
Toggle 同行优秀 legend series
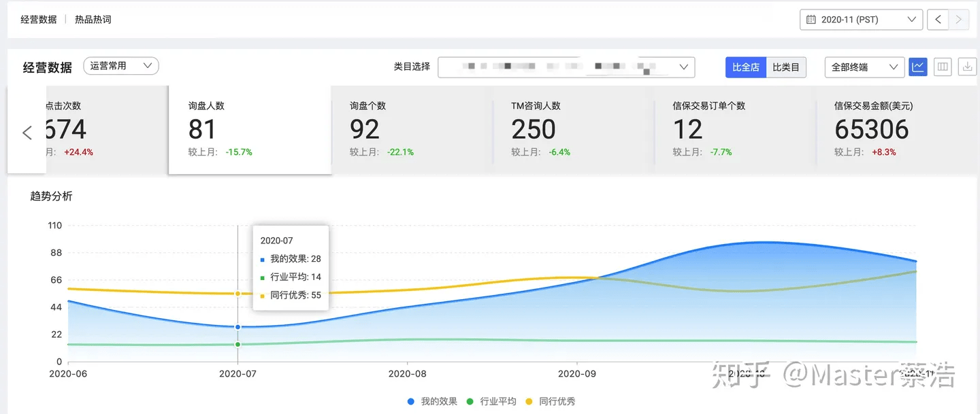(551, 402)
